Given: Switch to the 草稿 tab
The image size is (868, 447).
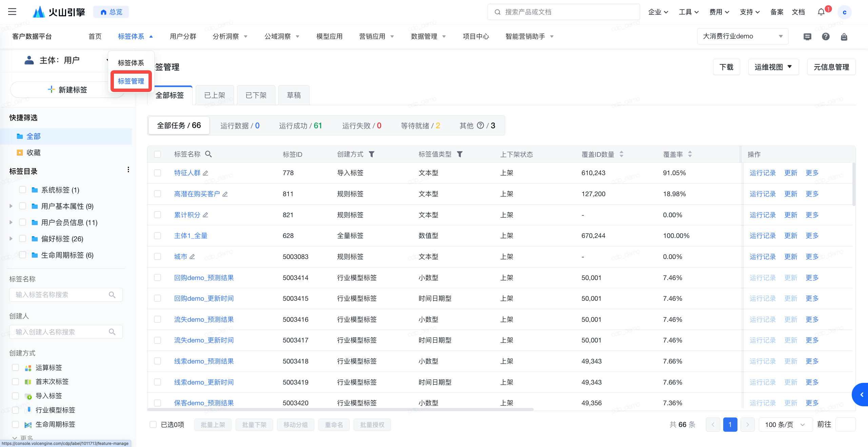Looking at the screenshot, I should tap(294, 95).
